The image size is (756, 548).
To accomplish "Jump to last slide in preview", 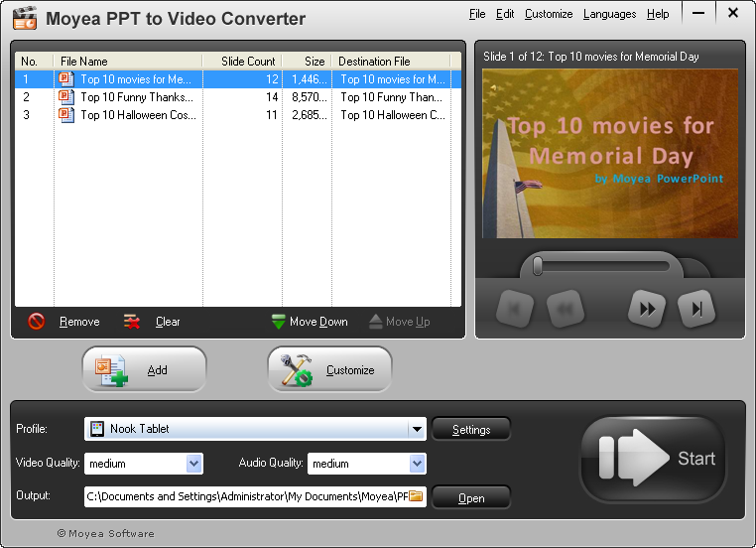I will coord(696,309).
